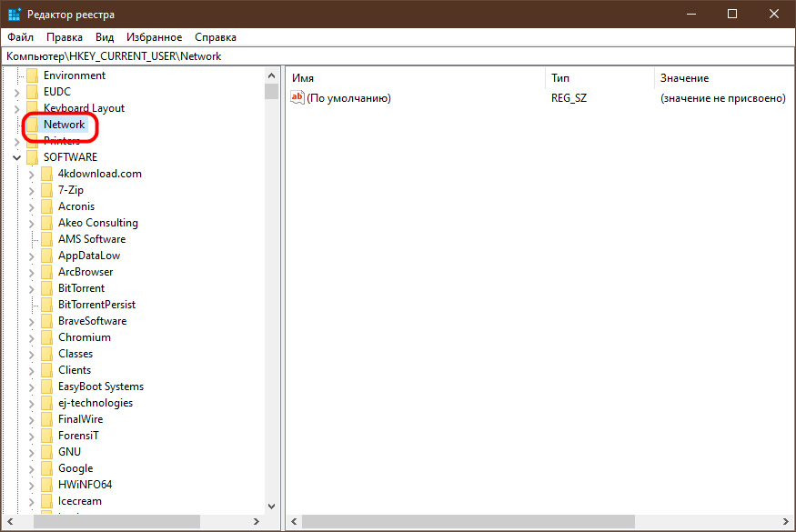Click values pane horizontal scroll right arrow

786,521
